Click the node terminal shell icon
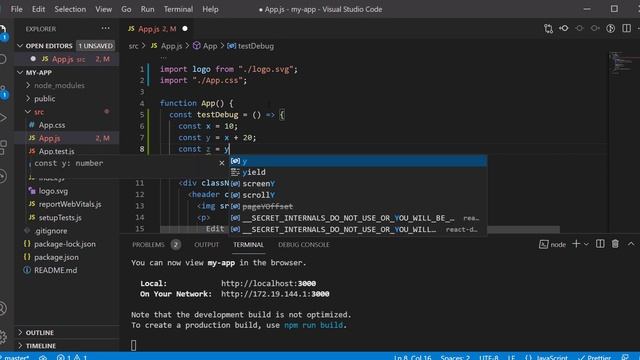 pyautogui.click(x=552, y=244)
